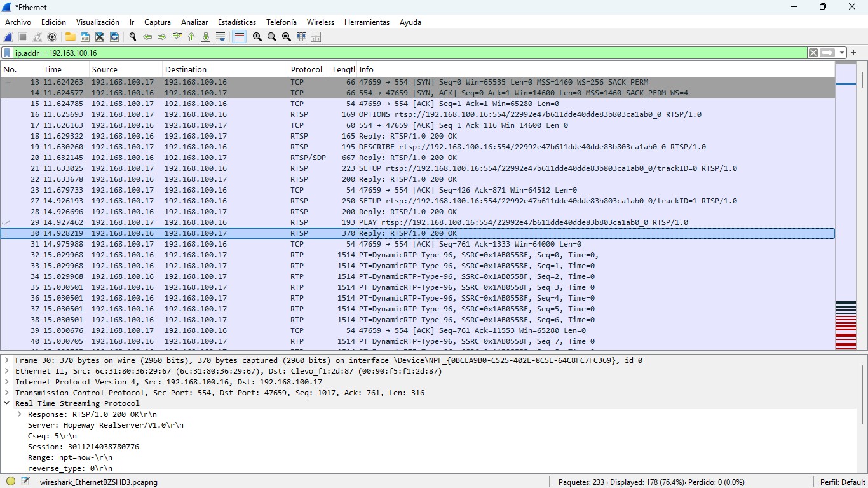The height and width of the screenshot is (488, 868).
Task: Expand the Frame 30 details row
Action: 7,360
